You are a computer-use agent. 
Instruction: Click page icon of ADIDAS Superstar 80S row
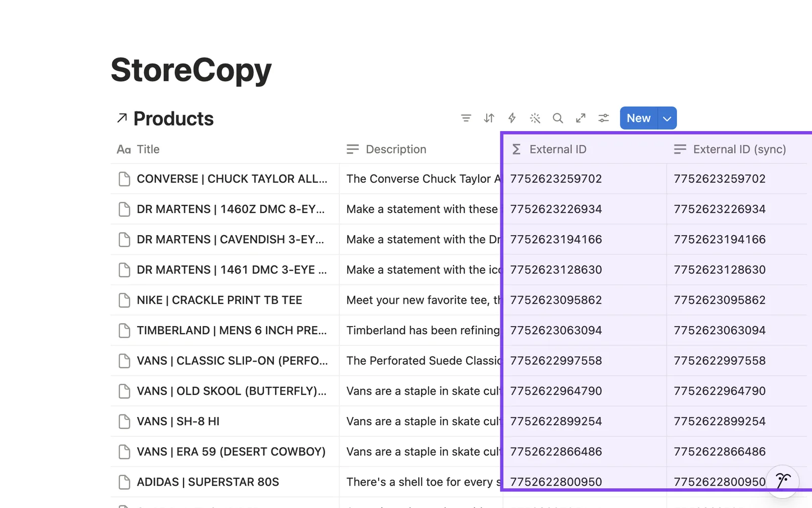point(124,482)
